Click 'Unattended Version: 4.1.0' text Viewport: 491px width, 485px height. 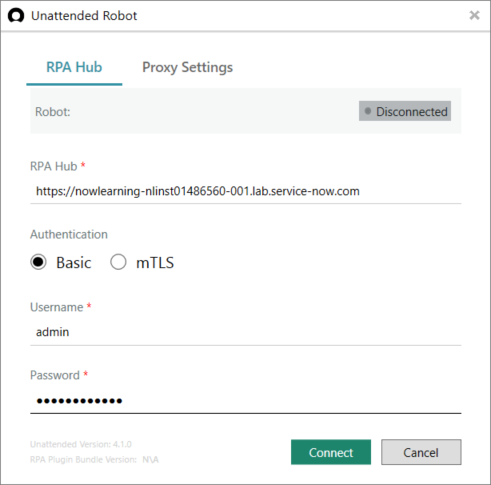pos(81,444)
